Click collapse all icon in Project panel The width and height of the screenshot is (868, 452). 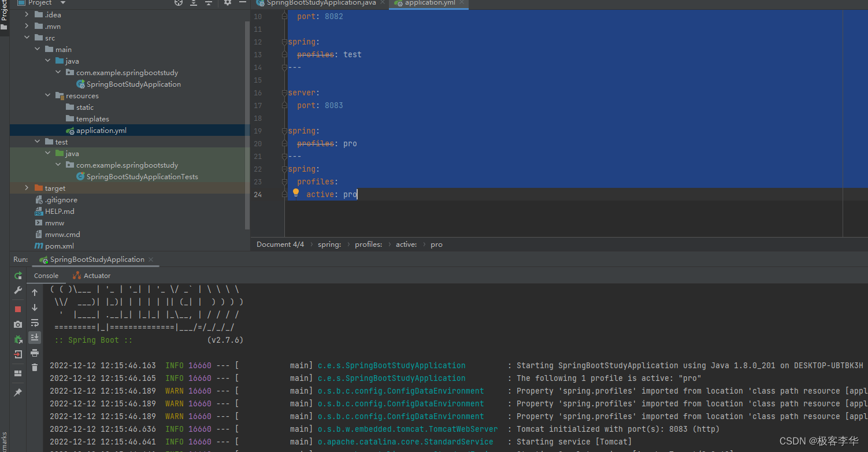(209, 3)
